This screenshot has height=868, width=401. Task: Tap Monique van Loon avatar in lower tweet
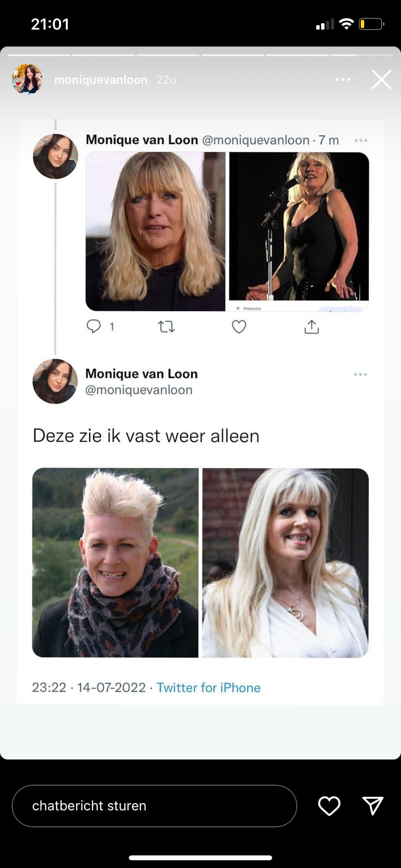pyautogui.click(x=55, y=381)
